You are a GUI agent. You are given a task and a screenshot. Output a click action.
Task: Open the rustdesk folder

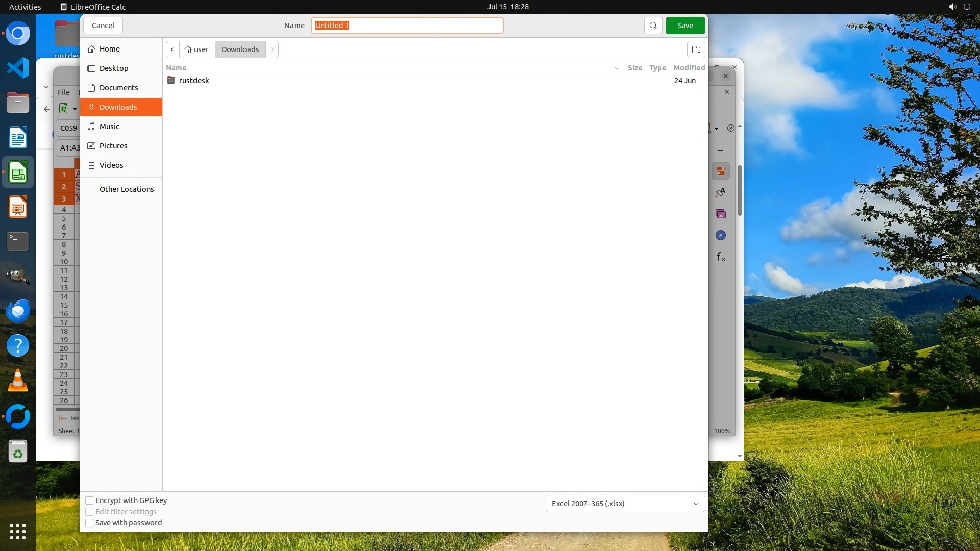pyautogui.click(x=194, y=81)
